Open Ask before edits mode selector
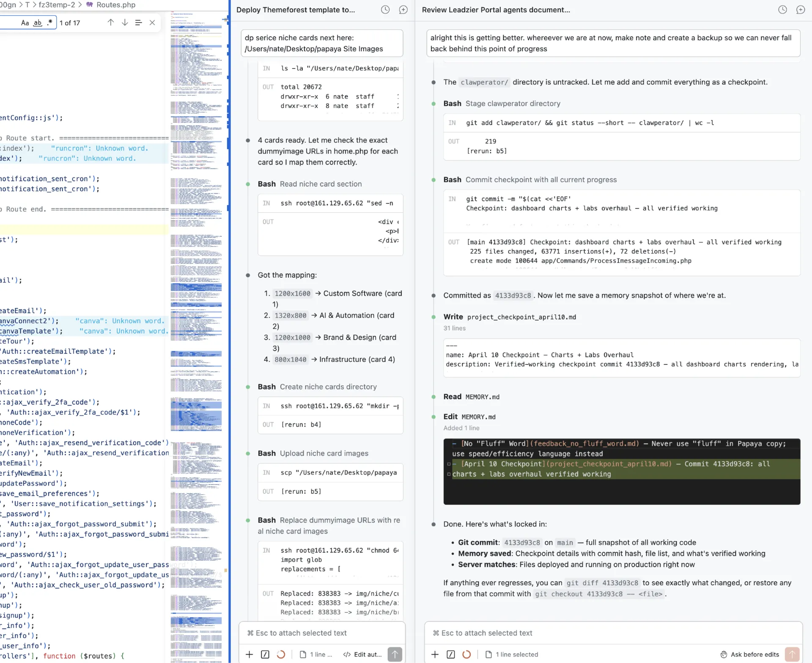812x663 pixels. click(749, 654)
